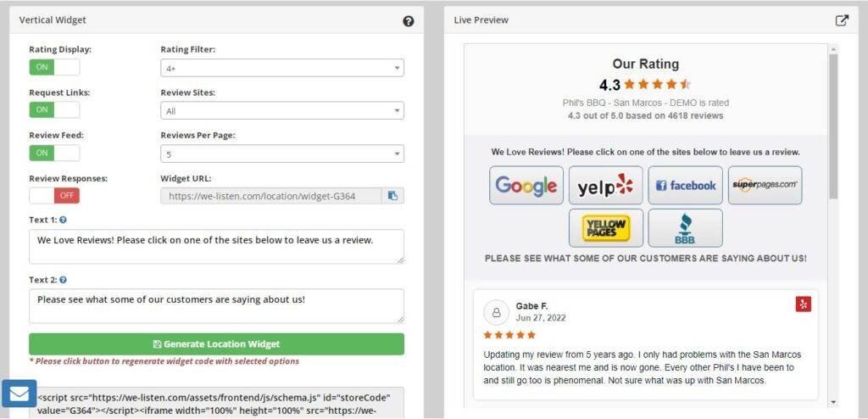Click the Google review site logo
The height and width of the screenshot is (419, 868).
(526, 185)
